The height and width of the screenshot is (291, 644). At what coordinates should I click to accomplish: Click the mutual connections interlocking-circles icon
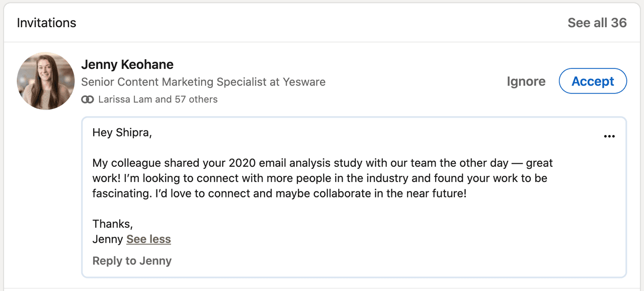point(88,99)
